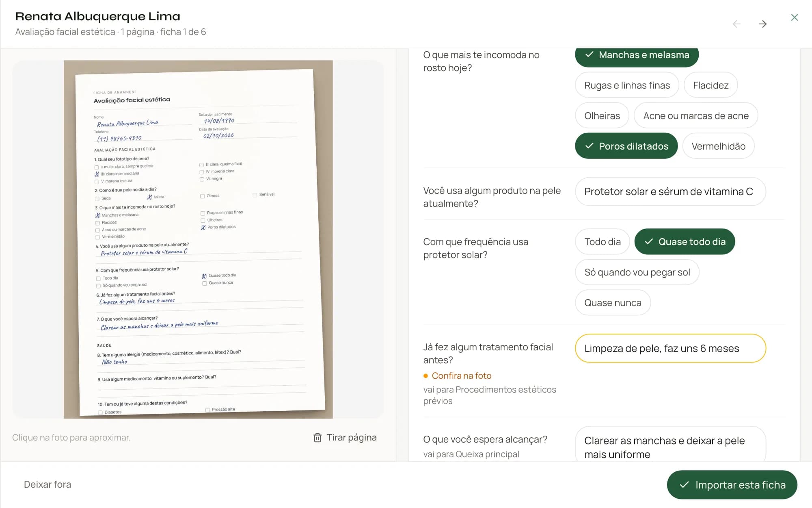This screenshot has height=508, width=812.
Task: Go to the next ficha arrow
Action: point(762,24)
